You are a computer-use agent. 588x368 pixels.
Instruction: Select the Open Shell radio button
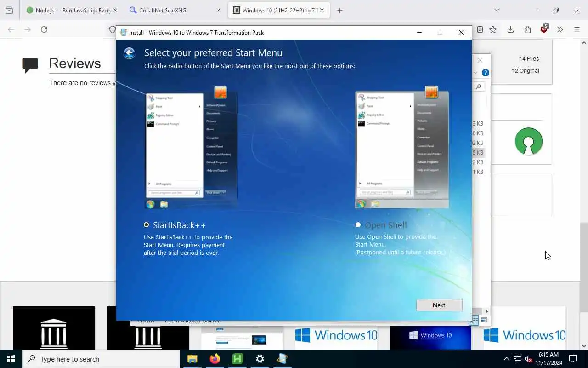click(x=358, y=225)
